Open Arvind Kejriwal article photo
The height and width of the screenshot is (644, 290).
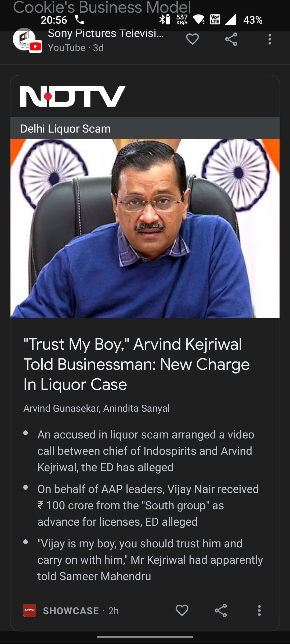point(145,228)
